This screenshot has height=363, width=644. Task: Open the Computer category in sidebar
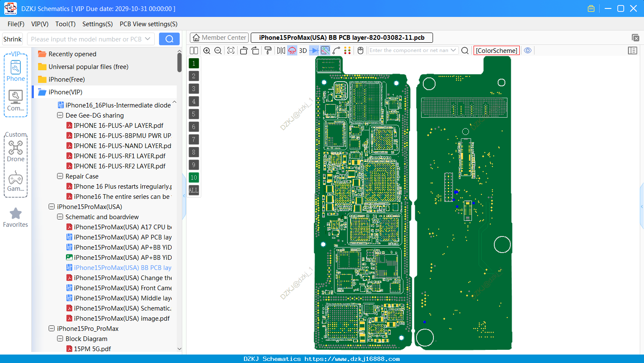(16, 101)
